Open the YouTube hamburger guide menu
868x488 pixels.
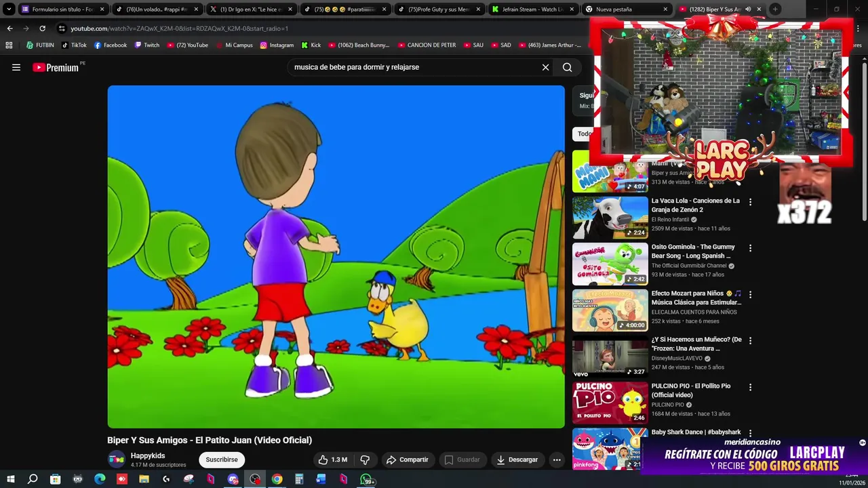pyautogui.click(x=16, y=67)
